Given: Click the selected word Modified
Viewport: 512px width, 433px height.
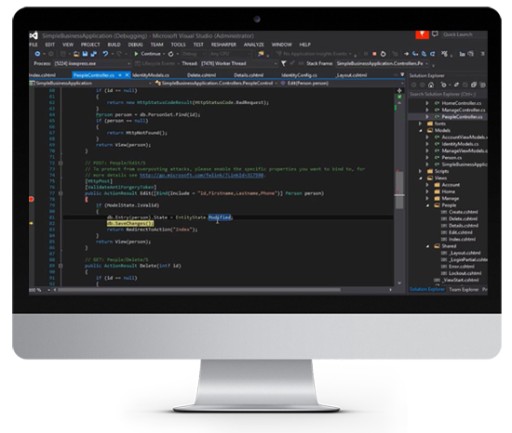Looking at the screenshot, I should pos(220,217).
